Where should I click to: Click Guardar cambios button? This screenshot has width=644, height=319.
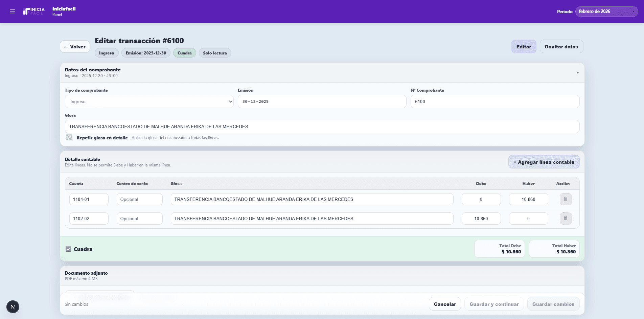coord(553,304)
